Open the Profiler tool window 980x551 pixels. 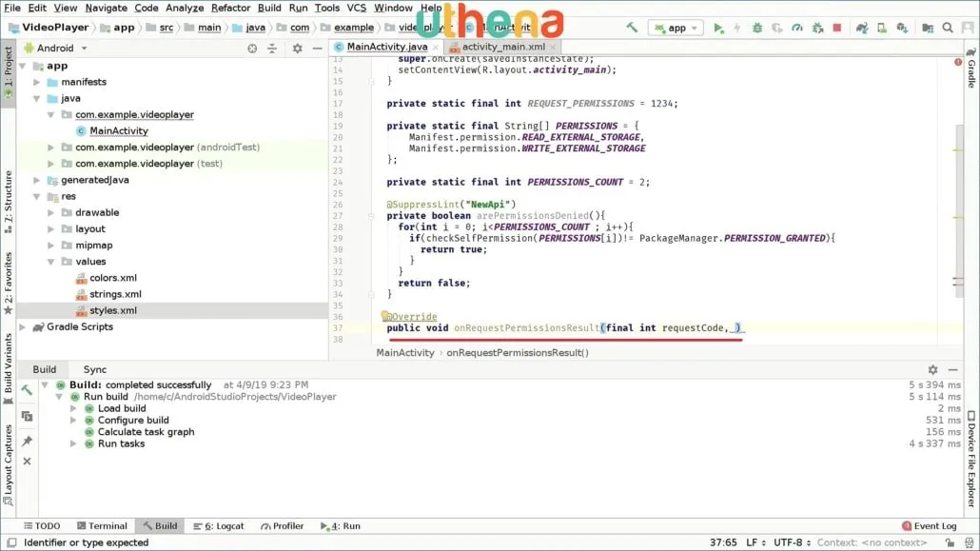[x=283, y=526]
